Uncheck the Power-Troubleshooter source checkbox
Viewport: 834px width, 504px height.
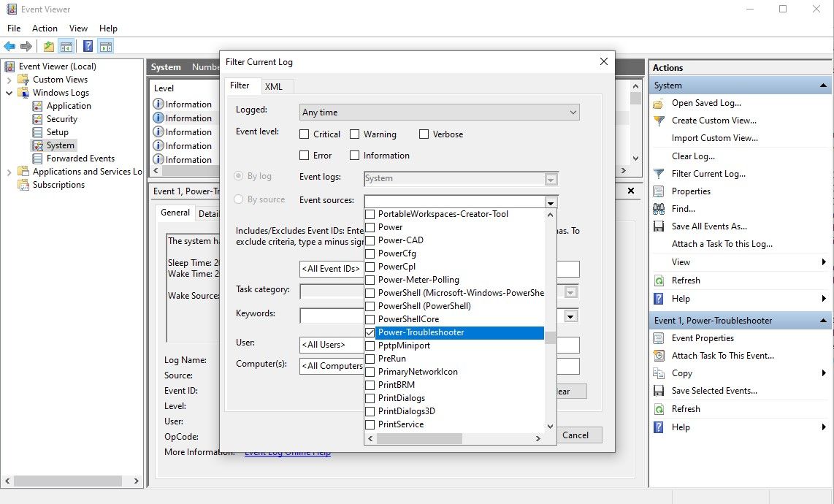370,332
